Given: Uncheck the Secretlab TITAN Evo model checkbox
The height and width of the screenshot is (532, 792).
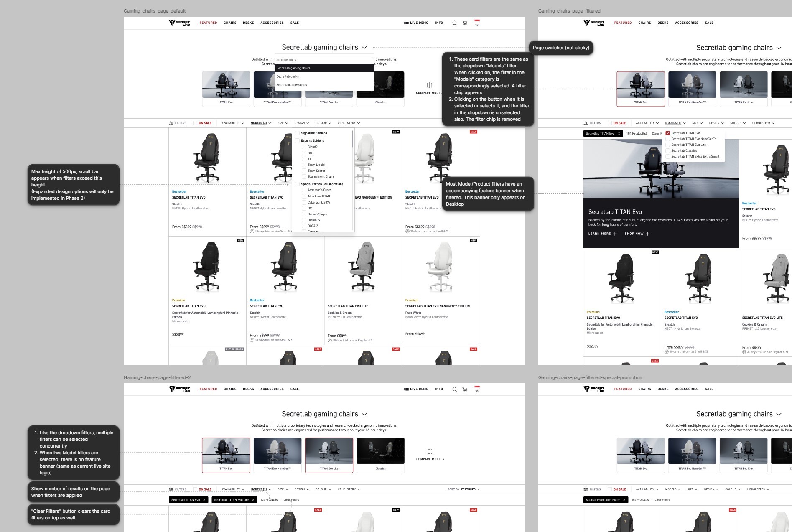Looking at the screenshot, I should 668,133.
